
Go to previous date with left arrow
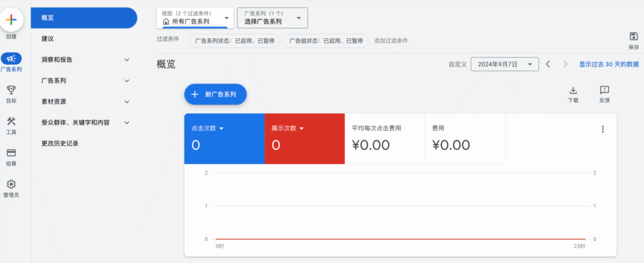pyautogui.click(x=548, y=64)
